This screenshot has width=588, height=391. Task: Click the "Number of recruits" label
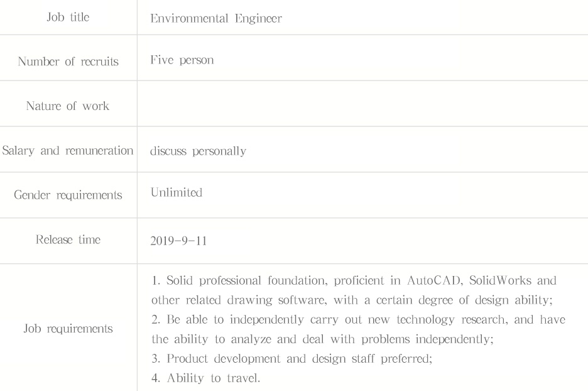(x=68, y=62)
